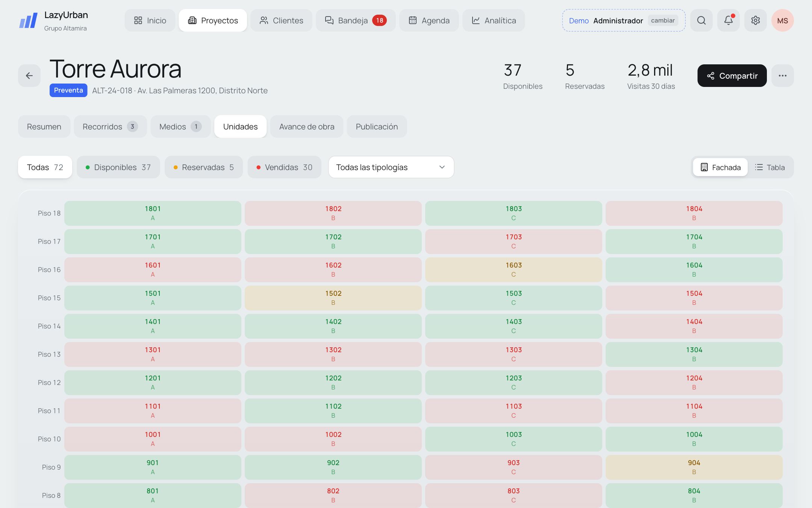Screen dimensions: 812x508
Task: Select reserved unit 1603 tile
Action: click(514, 270)
